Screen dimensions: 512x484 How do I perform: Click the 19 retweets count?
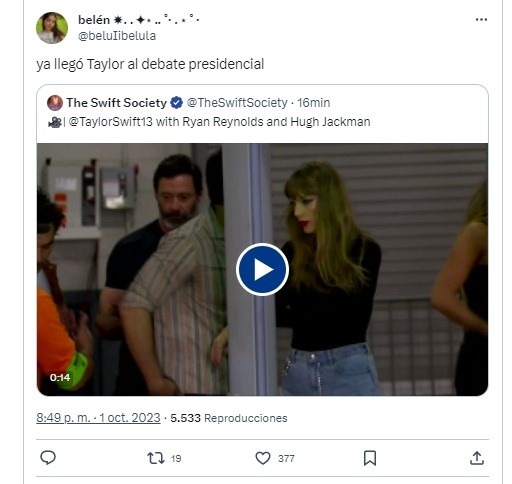(176, 459)
